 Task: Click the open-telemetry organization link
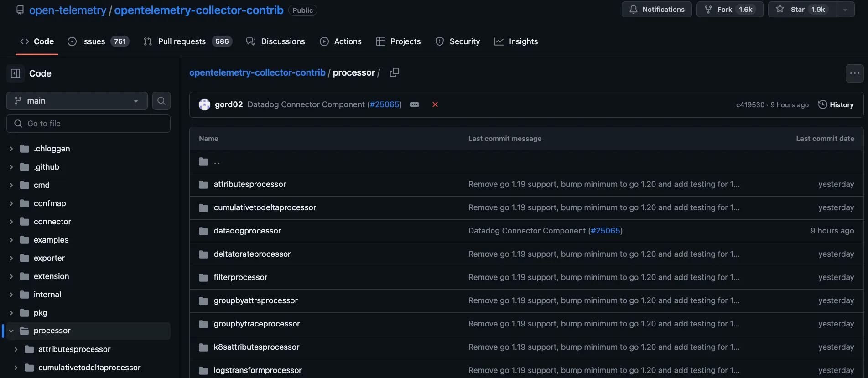coord(68,10)
